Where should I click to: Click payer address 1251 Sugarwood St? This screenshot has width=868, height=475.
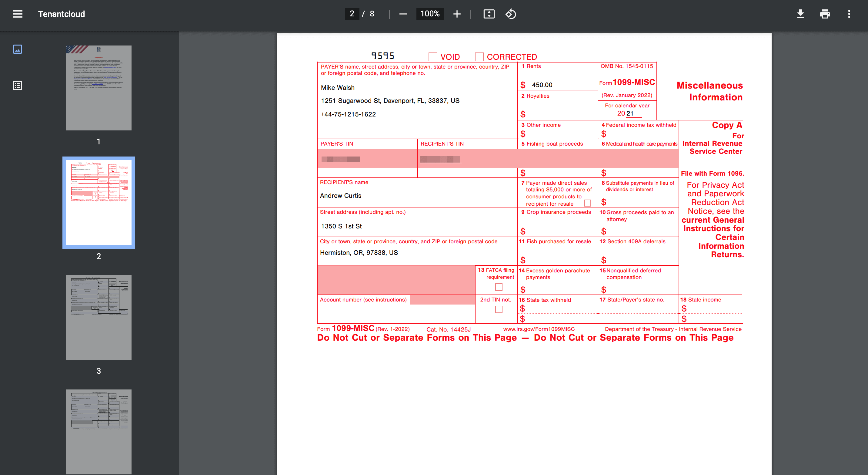[x=390, y=101]
